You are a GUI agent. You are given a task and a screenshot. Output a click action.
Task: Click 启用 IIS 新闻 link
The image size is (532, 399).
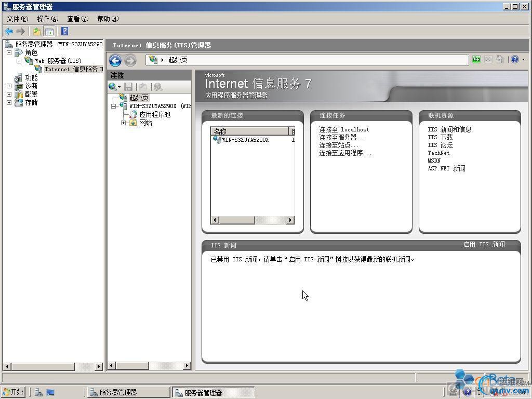tap(484, 244)
